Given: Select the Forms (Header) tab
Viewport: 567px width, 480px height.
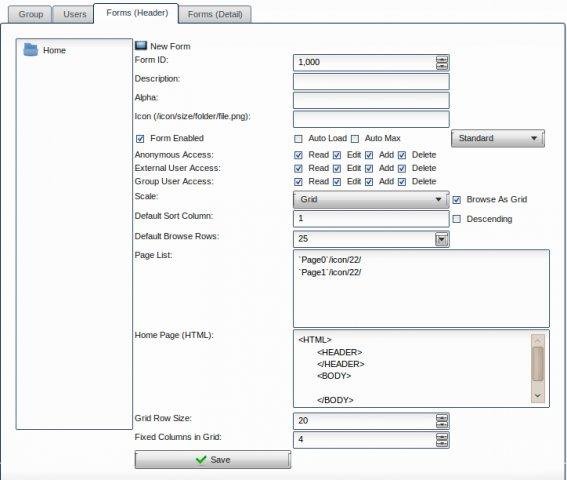Looking at the screenshot, I should [137, 13].
